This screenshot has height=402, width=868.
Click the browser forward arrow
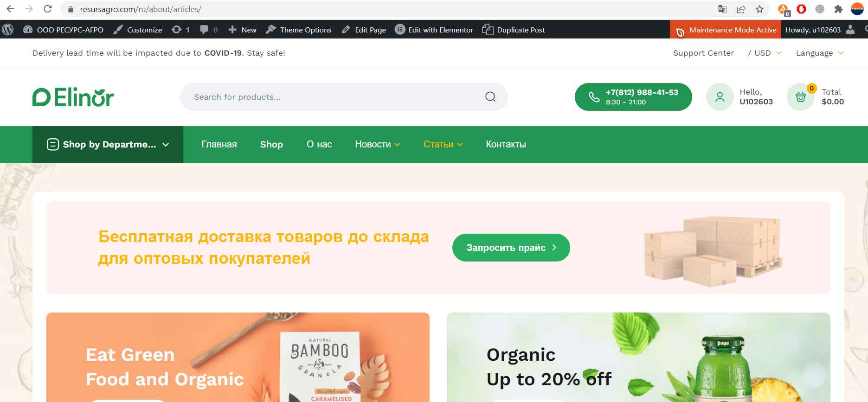point(29,9)
